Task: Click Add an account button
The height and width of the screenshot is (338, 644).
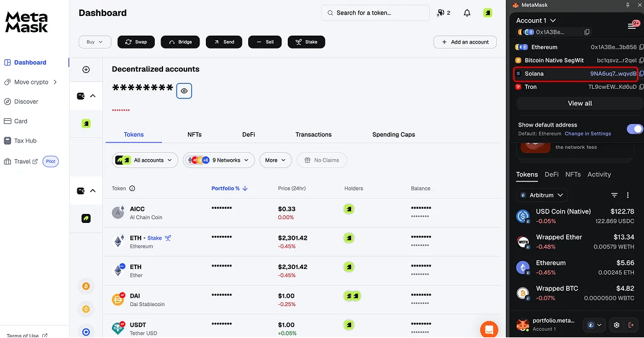Action: 465,42
